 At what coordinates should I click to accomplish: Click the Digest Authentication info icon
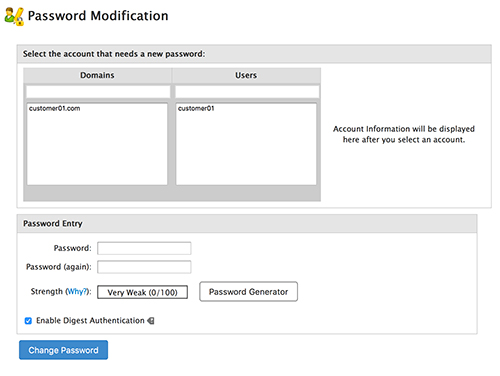[151, 321]
